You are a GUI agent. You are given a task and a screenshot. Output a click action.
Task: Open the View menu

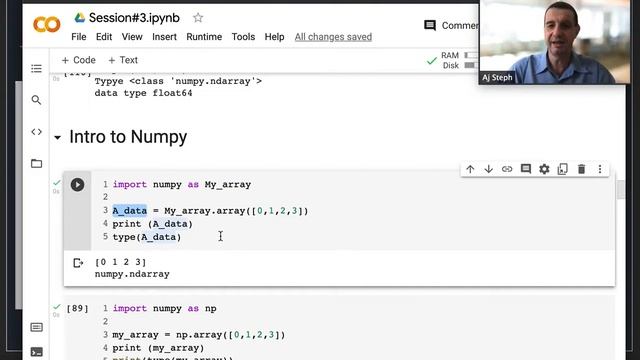132,37
